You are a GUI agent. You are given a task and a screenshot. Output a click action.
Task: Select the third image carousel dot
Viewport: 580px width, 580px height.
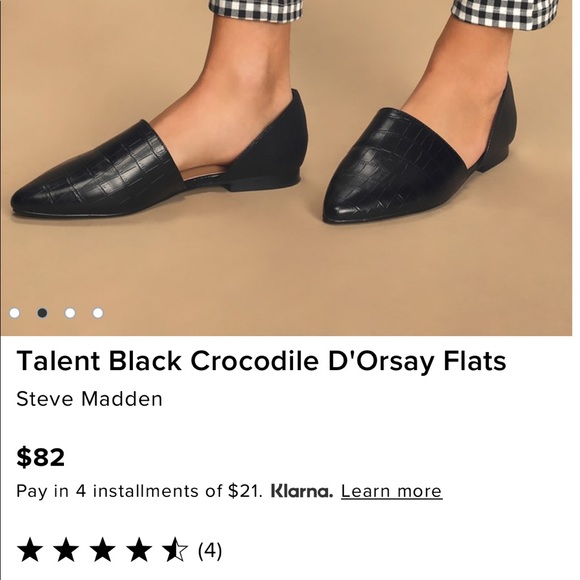pos(70,313)
